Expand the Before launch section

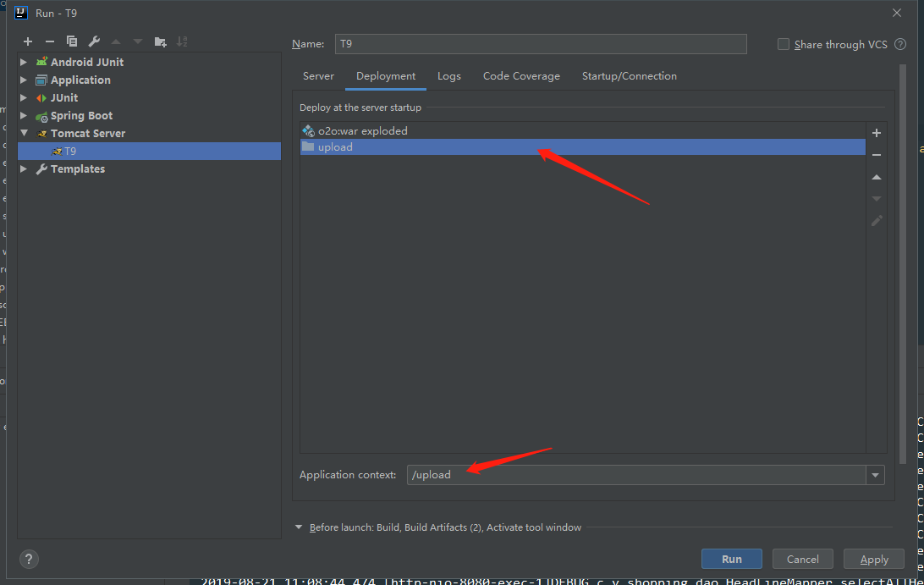click(x=299, y=527)
